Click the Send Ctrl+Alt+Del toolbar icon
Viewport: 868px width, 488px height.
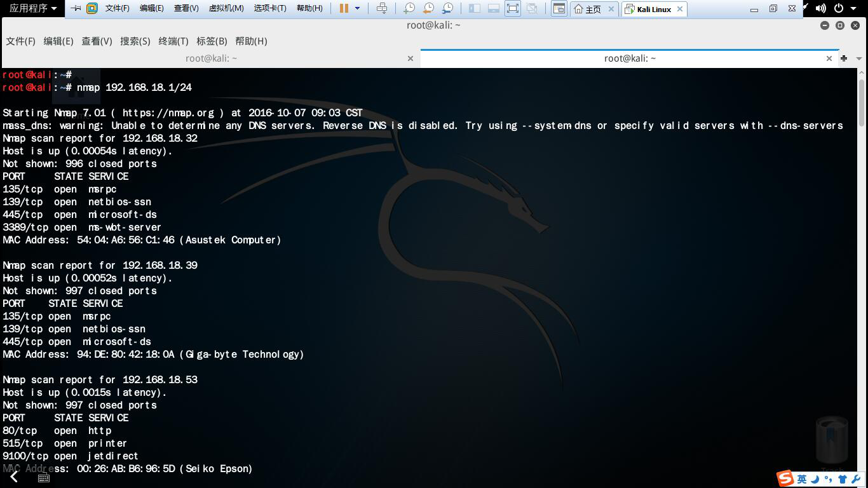click(382, 8)
